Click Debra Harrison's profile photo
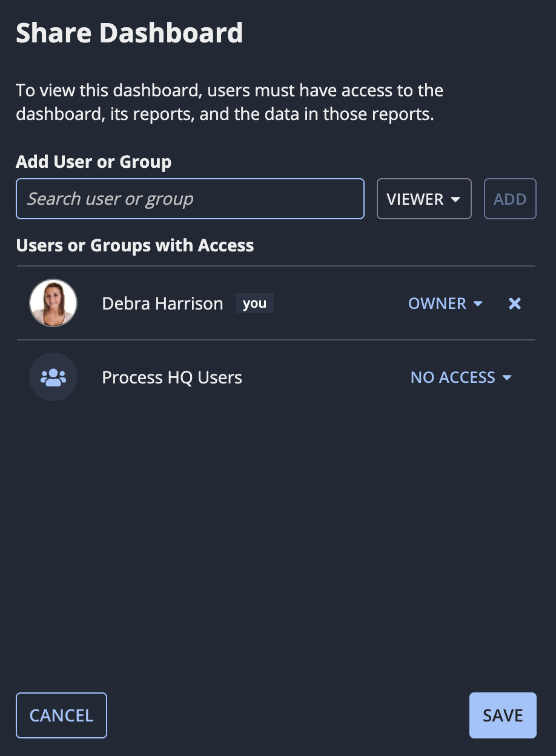The height and width of the screenshot is (756, 556). click(53, 303)
